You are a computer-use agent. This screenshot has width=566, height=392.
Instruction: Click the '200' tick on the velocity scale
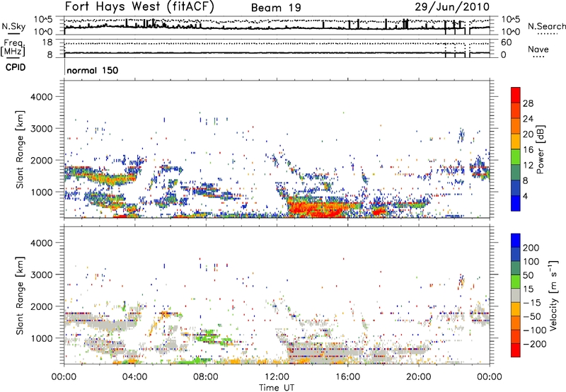531,248
